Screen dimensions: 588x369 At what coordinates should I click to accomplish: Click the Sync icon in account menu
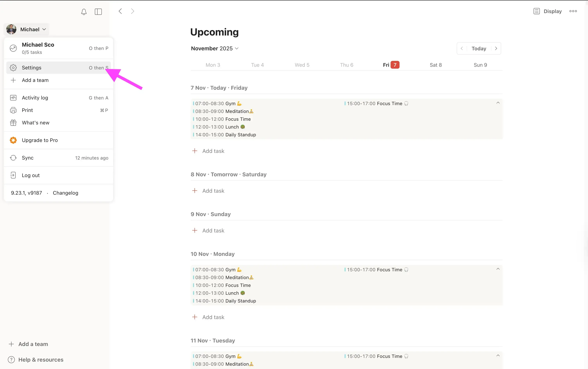click(13, 158)
